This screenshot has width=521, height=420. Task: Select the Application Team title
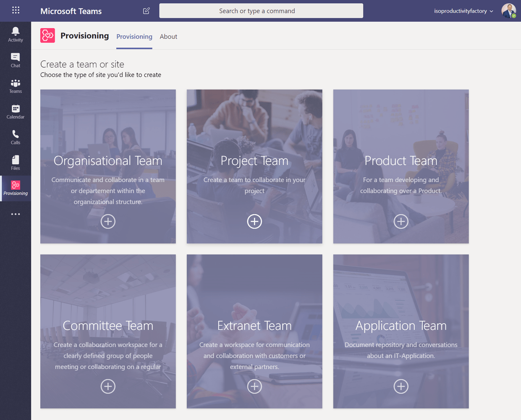401,326
